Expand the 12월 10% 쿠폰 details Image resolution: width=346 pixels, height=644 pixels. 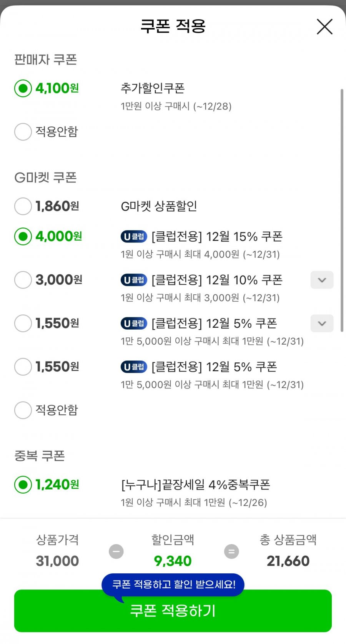tap(322, 280)
